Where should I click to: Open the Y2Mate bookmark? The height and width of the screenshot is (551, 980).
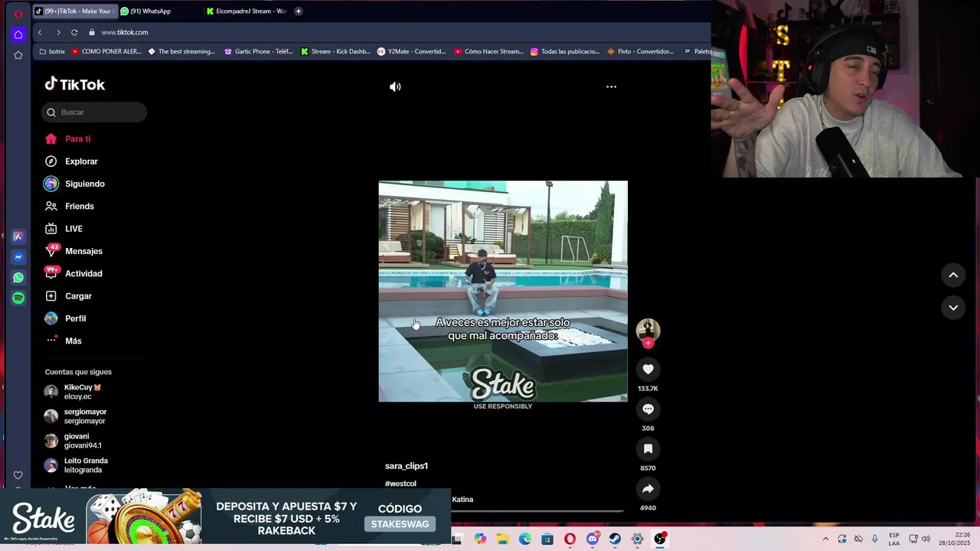[x=412, y=51]
